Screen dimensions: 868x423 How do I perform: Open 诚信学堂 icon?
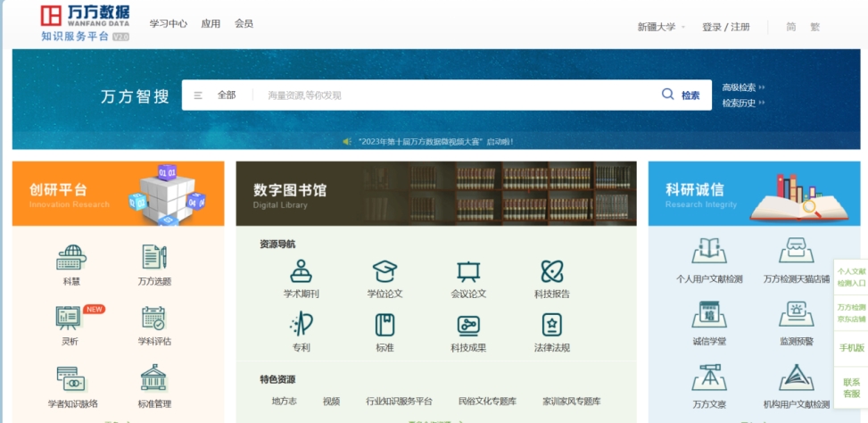coord(709,314)
